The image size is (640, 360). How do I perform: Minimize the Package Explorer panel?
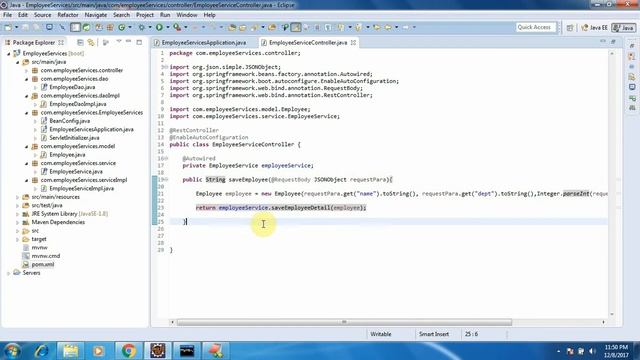(x=129, y=42)
